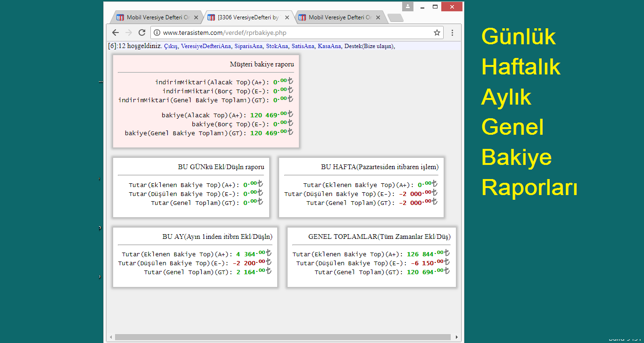Click BU AY Genel Toplam value 2 164
This screenshot has width=644, height=343.
coord(254,272)
